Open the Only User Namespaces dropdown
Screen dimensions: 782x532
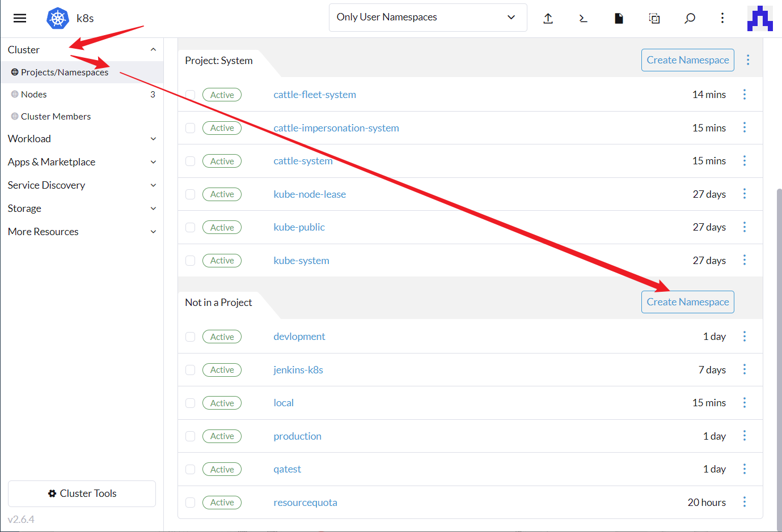[428, 18]
